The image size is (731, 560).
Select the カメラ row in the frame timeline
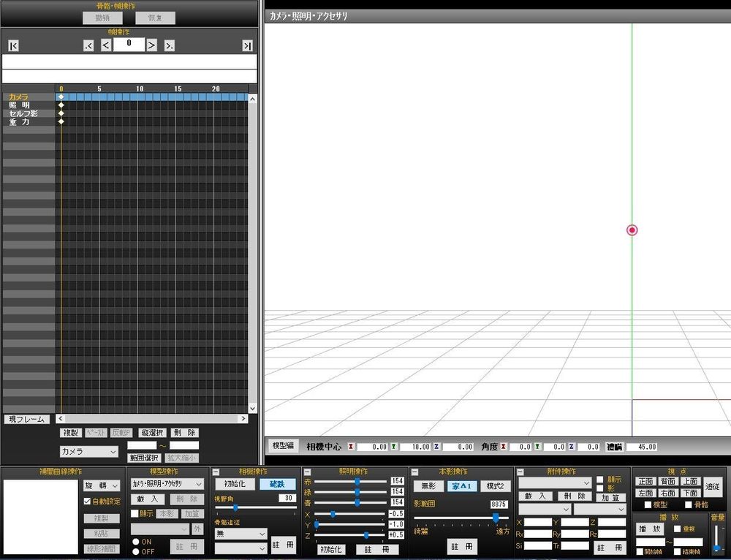pos(18,96)
